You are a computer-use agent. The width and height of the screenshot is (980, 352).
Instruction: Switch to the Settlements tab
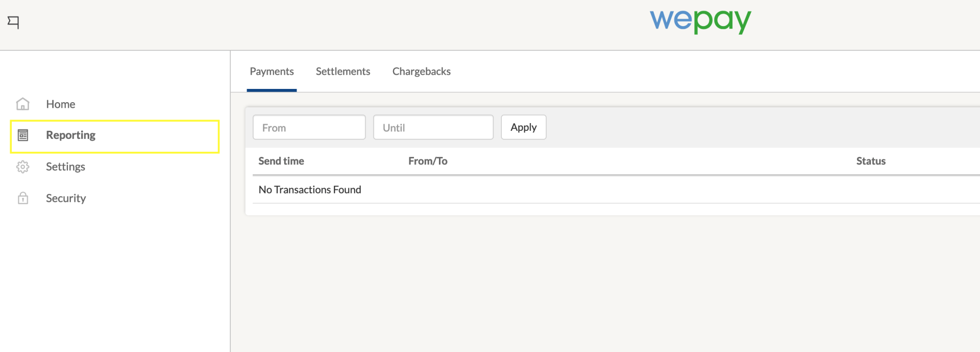pos(343,72)
